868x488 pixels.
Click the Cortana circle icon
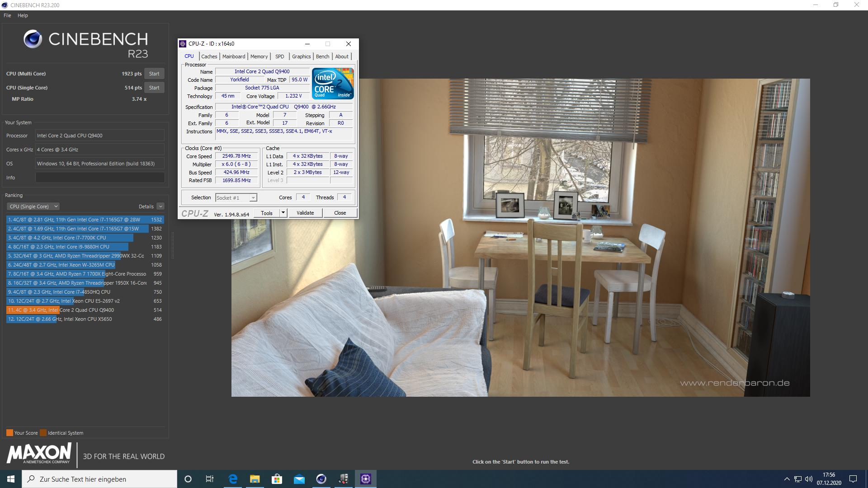[x=188, y=479]
